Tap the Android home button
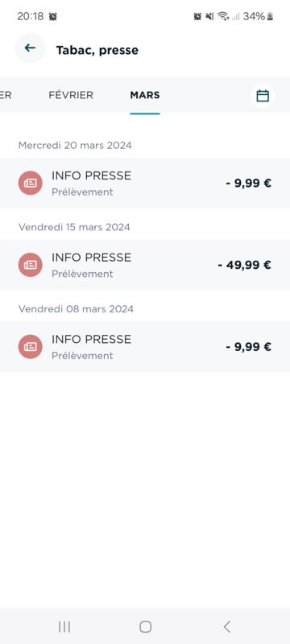Screen dimensions: 290x644 [x=146, y=626]
